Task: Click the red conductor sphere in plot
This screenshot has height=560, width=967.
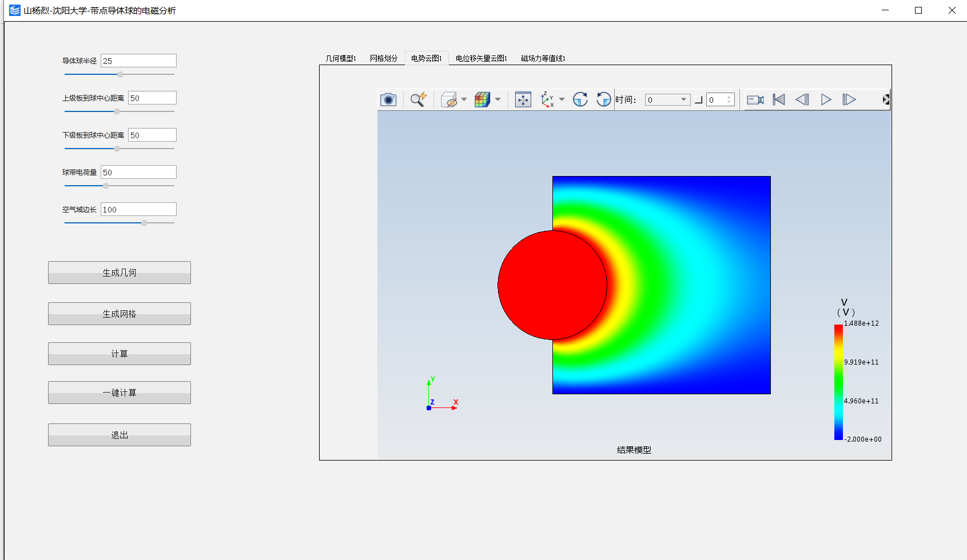Action: pos(552,285)
